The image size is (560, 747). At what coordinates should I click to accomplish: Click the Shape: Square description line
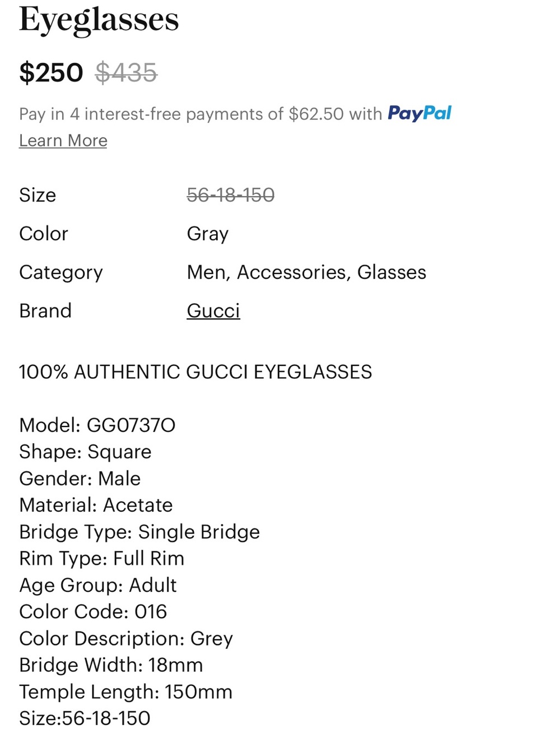(x=85, y=452)
